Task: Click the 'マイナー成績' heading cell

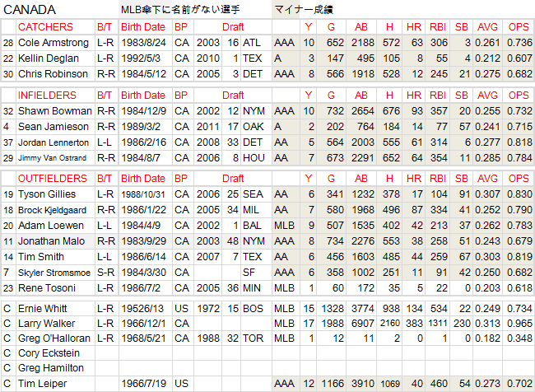Action: pos(304,10)
